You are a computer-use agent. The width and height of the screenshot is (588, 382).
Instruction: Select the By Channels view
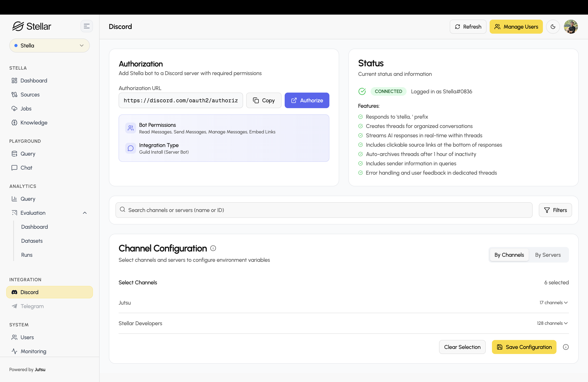(x=509, y=255)
